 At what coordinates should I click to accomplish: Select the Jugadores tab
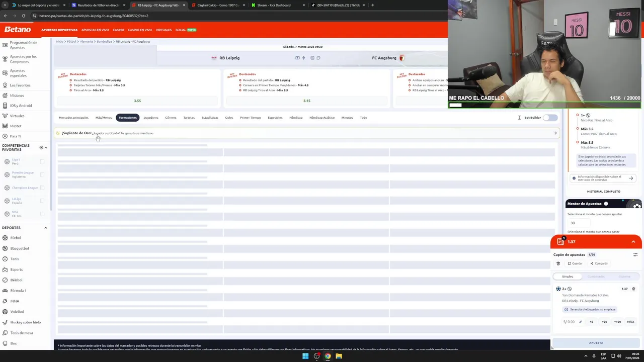[x=151, y=118]
